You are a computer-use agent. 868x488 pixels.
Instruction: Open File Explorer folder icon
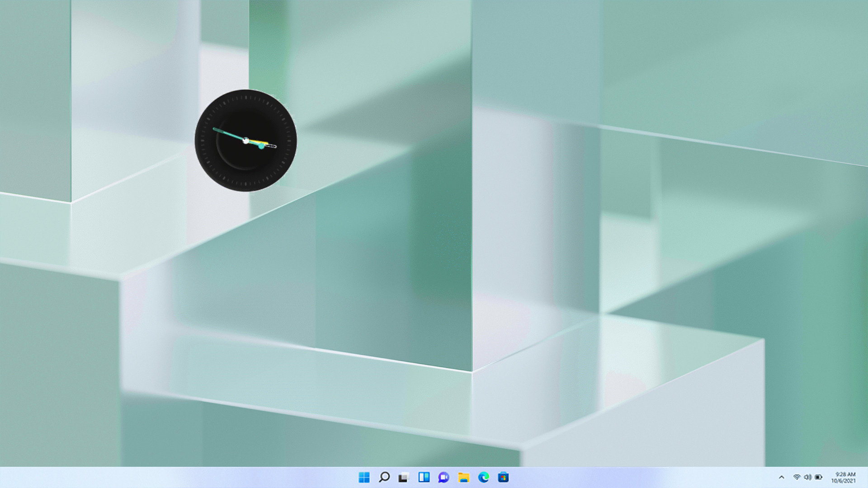pyautogui.click(x=463, y=477)
